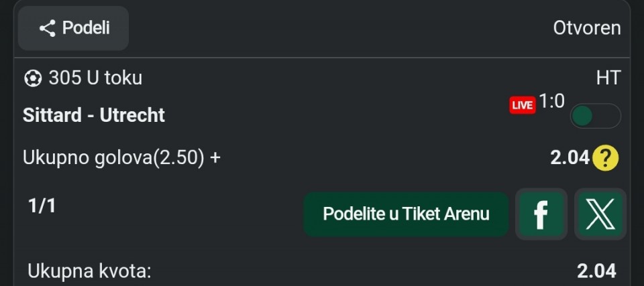The image size is (644, 286).
Task: Click the word Utrecht in match title
Action: pyautogui.click(x=132, y=115)
